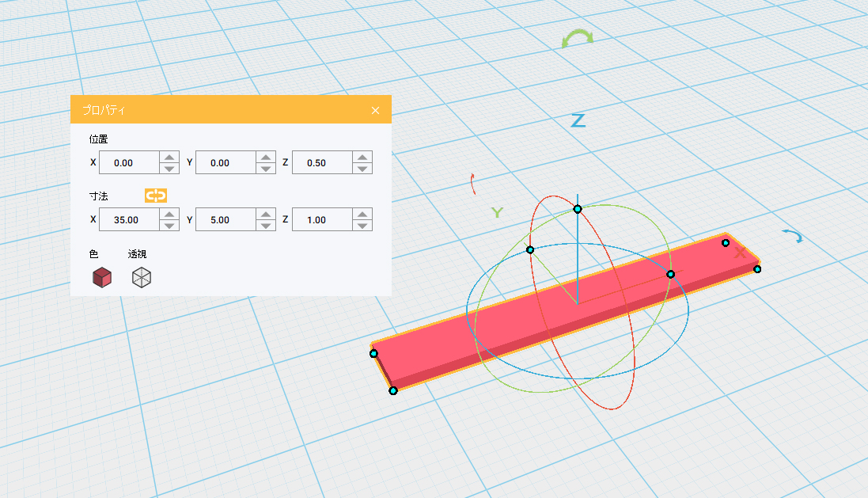The width and height of the screenshot is (868, 498).
Task: Click the dimension X field showing 35.00
Action: pyautogui.click(x=128, y=220)
